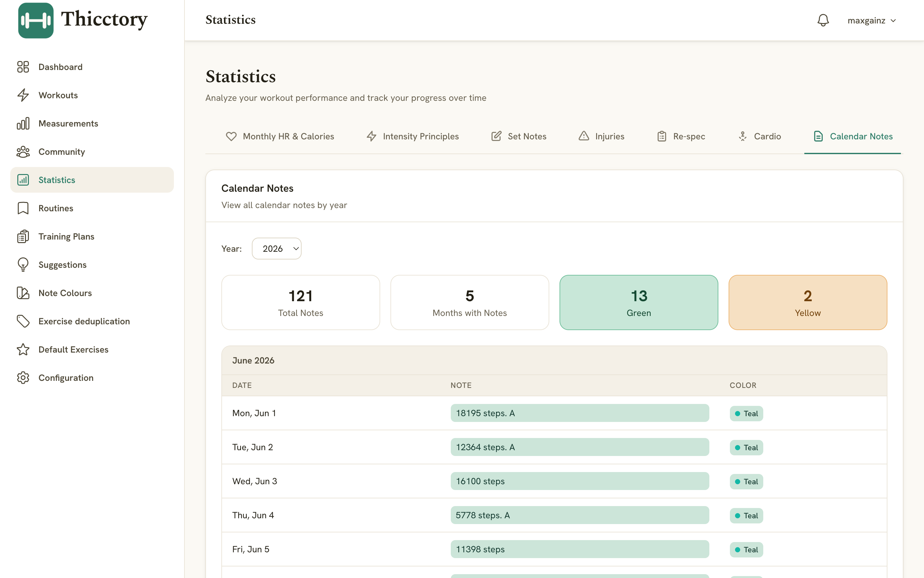This screenshot has height=578, width=924.
Task: Click the June 2026 month header
Action: pyautogui.click(x=554, y=361)
